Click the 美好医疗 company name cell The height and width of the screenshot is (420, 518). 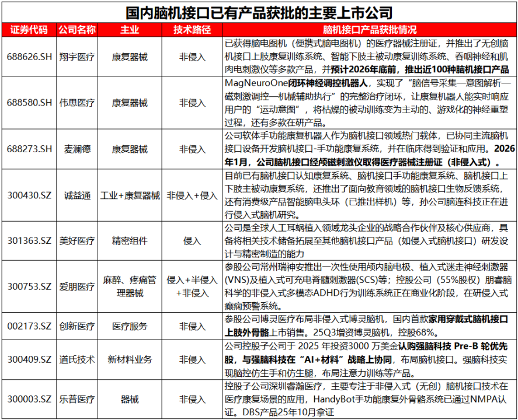coord(77,240)
